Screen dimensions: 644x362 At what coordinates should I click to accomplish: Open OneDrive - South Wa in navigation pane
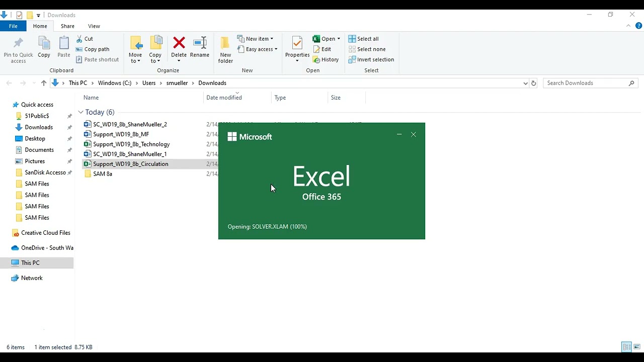point(47,248)
